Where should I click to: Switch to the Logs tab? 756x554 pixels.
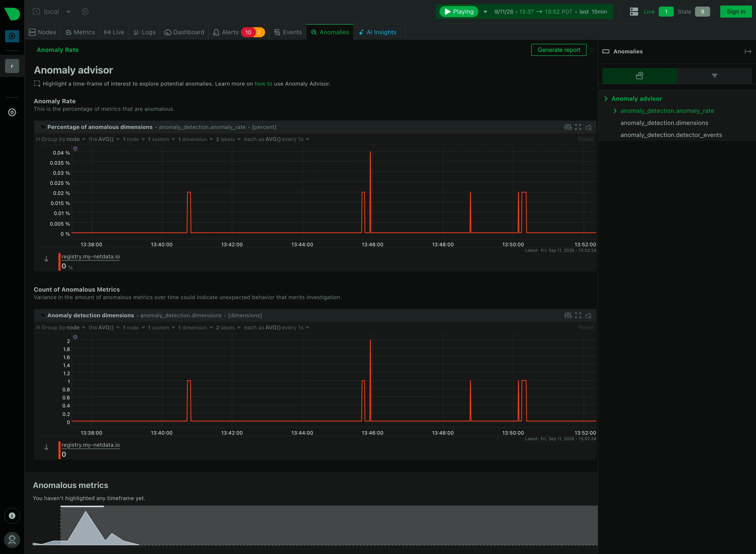[x=145, y=32]
